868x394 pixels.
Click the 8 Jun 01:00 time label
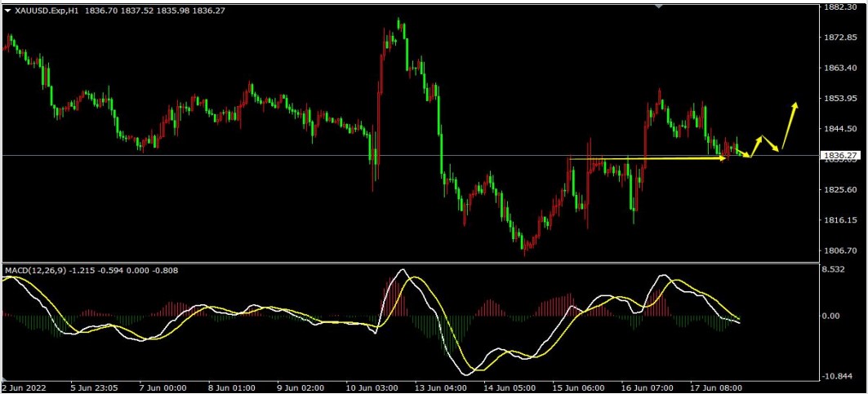click(x=230, y=387)
